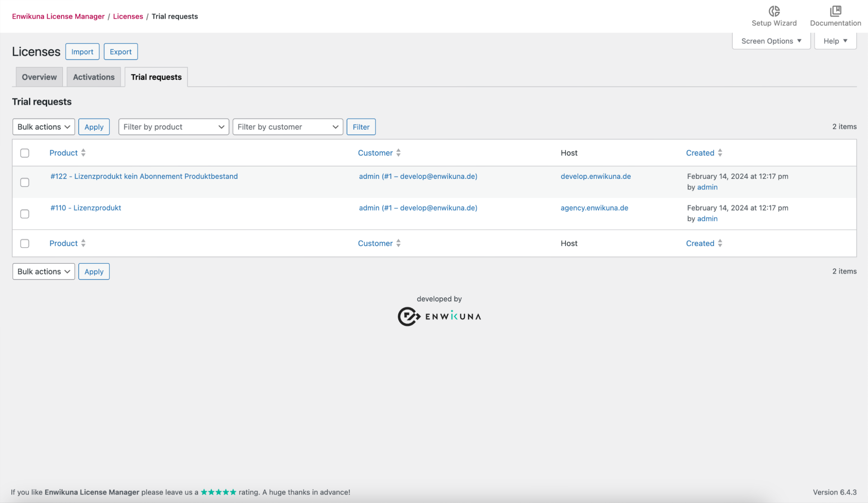
Task: Open #122 - Lizenzprodukt kein Abonnement Produktbestand
Action: point(144,176)
